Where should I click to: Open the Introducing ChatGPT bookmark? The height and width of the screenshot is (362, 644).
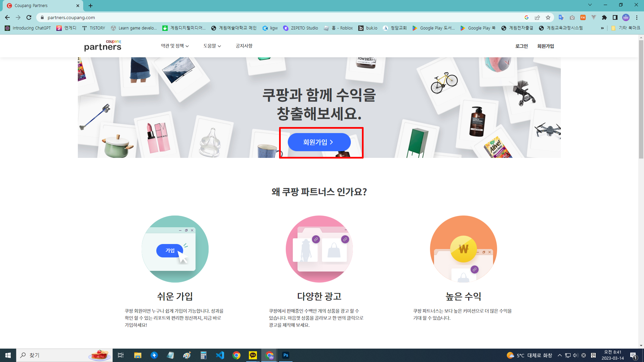point(28,28)
